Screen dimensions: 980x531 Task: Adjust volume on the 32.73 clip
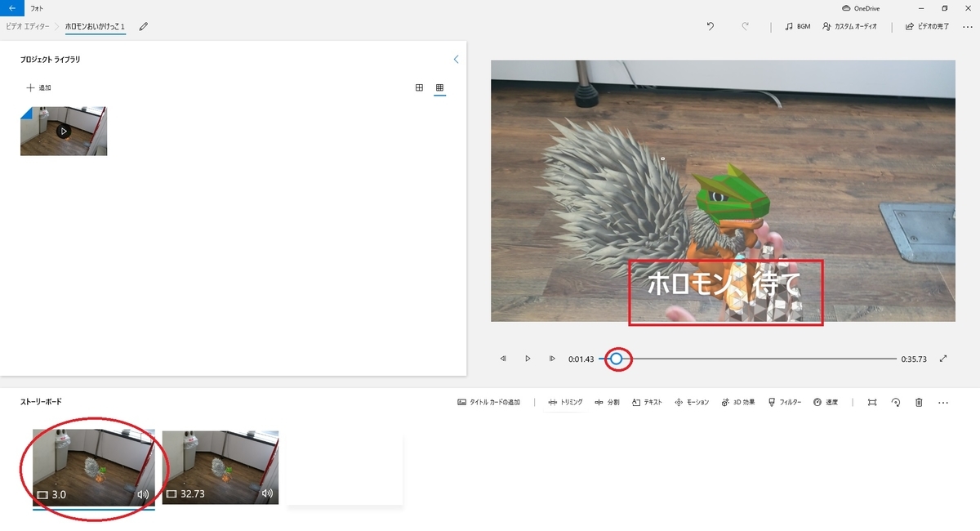266,494
